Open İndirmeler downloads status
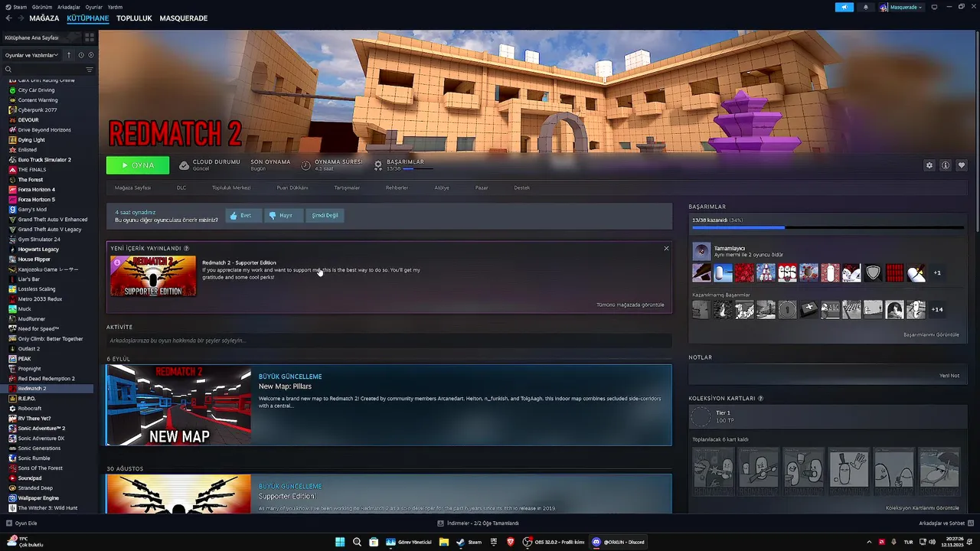Viewport: 980px width, 551px height. pyautogui.click(x=478, y=523)
